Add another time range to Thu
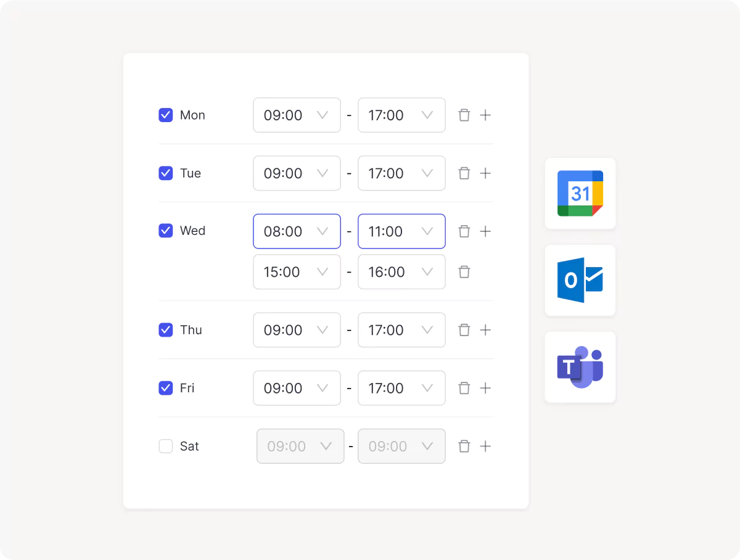This screenshot has height=560, width=740. point(485,330)
